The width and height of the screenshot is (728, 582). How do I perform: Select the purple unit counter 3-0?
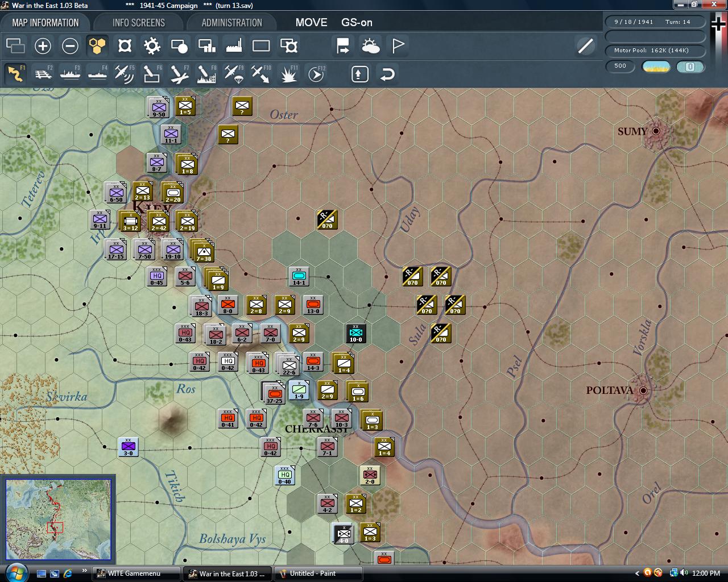click(x=128, y=447)
